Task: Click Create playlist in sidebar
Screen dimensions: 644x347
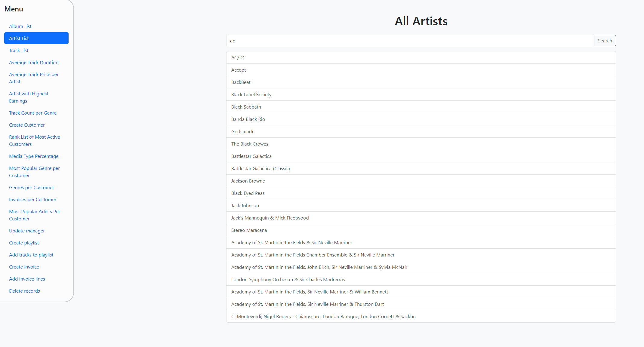Action: (24, 243)
